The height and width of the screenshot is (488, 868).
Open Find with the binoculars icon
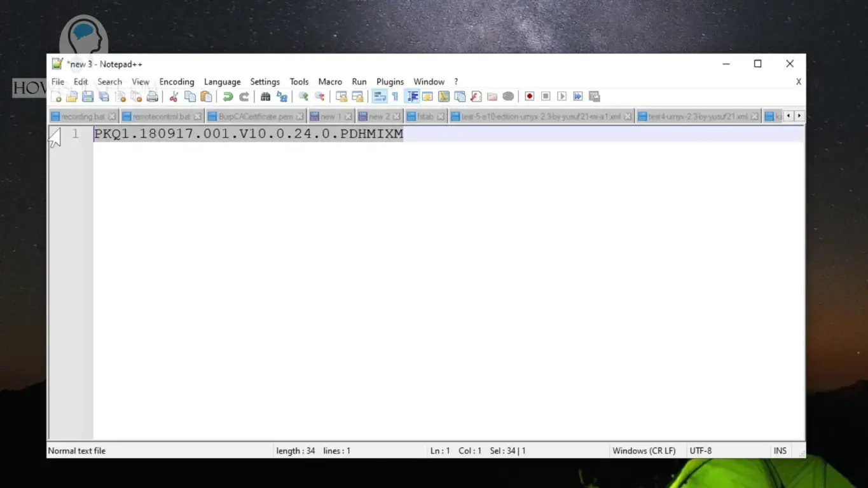[x=266, y=97]
